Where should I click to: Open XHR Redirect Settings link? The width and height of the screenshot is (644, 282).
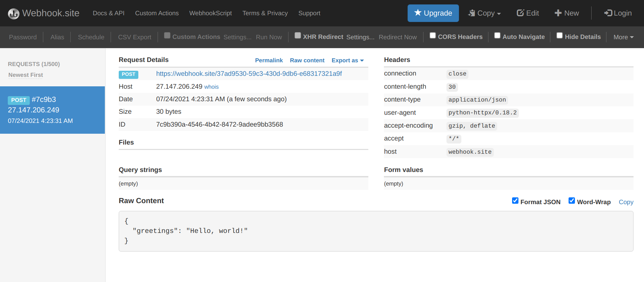pos(360,37)
